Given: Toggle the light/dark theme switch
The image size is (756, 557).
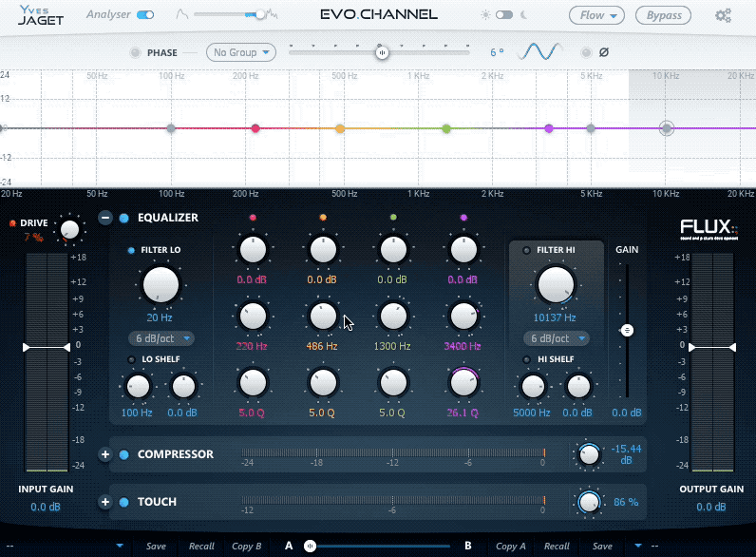Looking at the screenshot, I should pos(504,15).
